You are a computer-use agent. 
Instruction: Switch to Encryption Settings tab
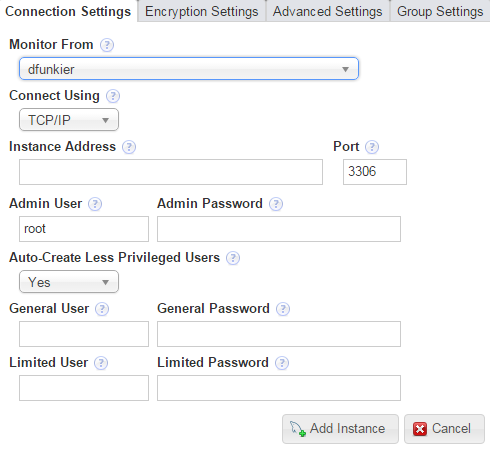[x=202, y=11]
